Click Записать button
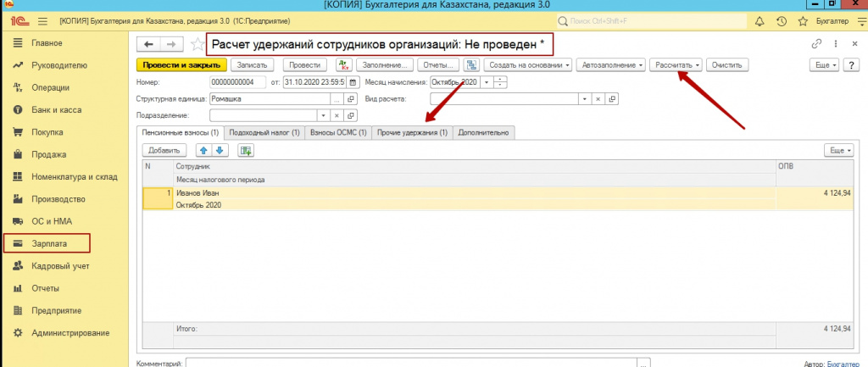 pyautogui.click(x=252, y=64)
